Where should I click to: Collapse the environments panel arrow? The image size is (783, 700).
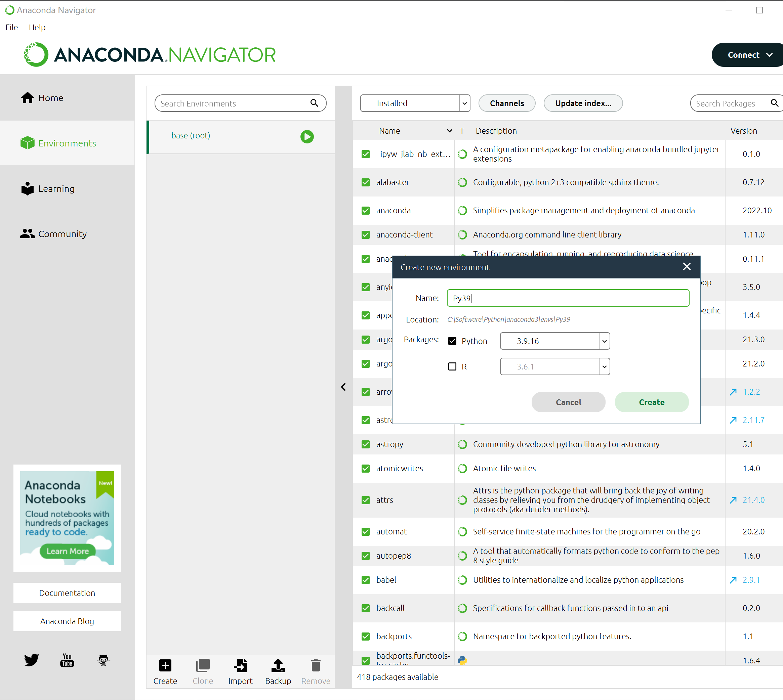point(343,387)
